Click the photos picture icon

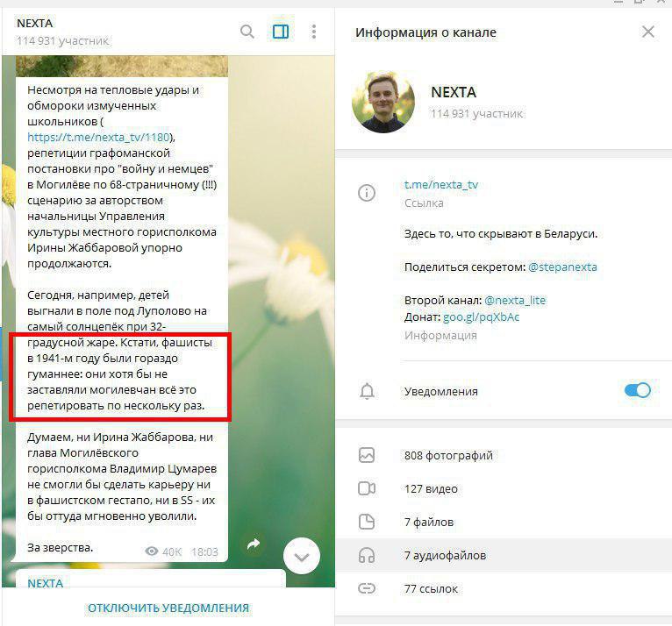pyautogui.click(x=367, y=455)
